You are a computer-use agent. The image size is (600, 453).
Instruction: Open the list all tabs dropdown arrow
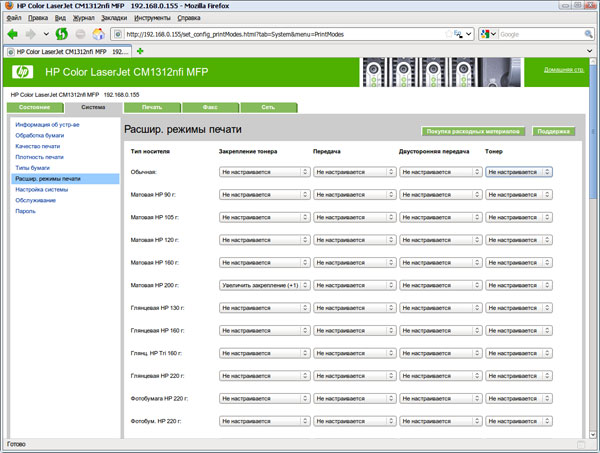point(589,51)
